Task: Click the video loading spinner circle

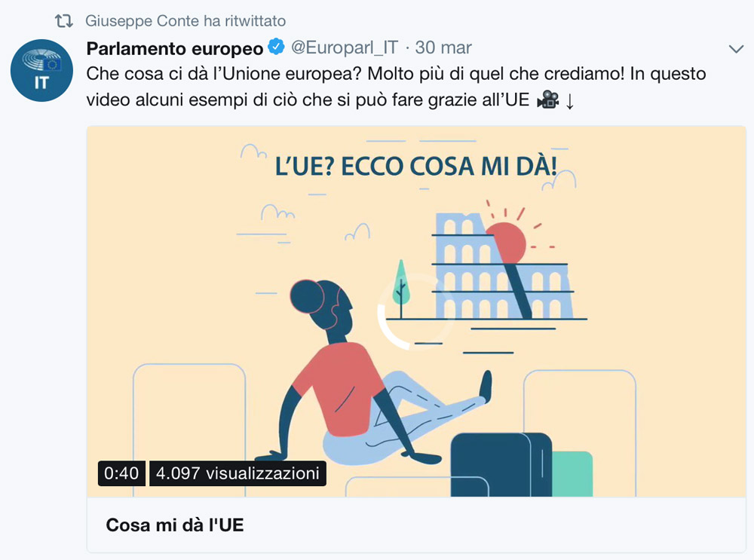Action: tap(415, 313)
